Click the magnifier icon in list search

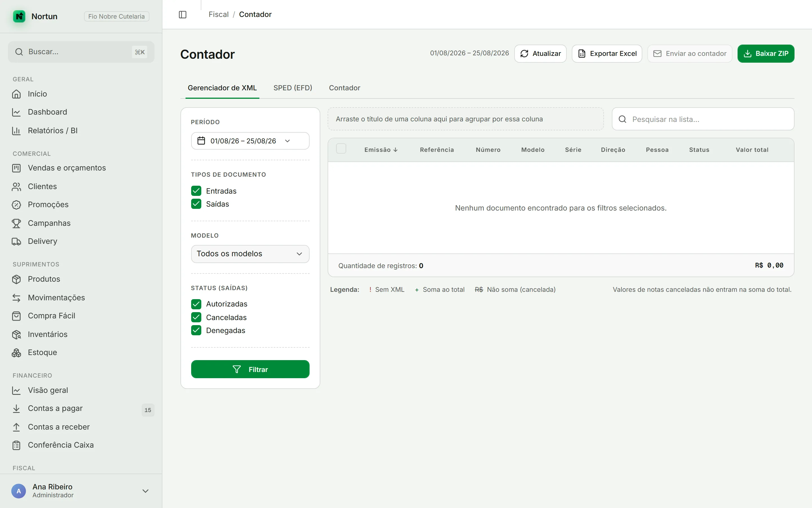[x=623, y=119]
